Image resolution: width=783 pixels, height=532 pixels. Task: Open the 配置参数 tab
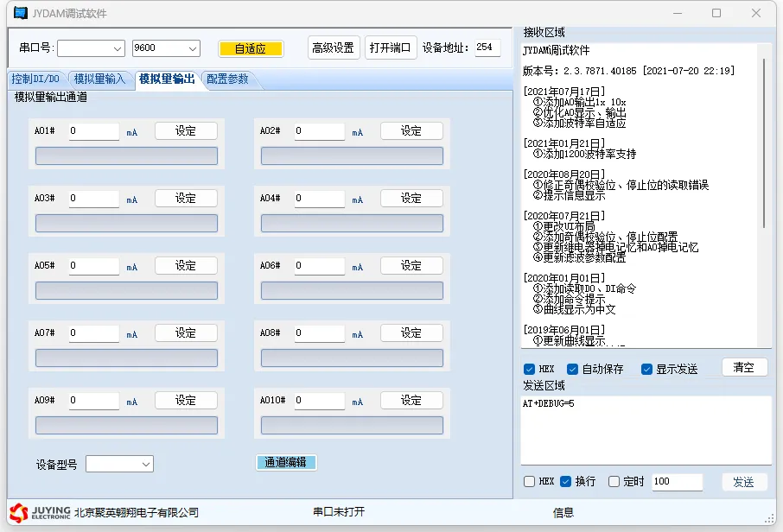point(227,79)
